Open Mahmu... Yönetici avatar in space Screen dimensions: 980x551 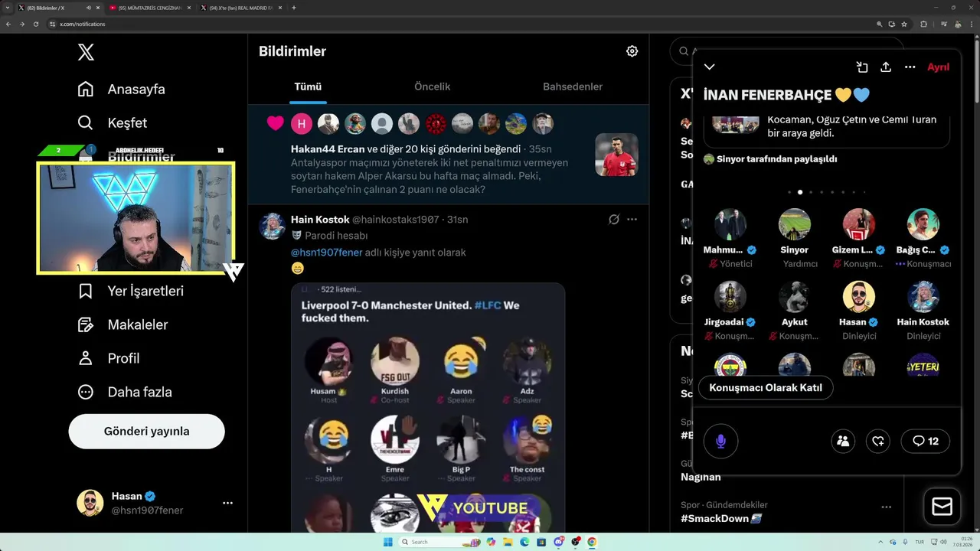click(730, 224)
